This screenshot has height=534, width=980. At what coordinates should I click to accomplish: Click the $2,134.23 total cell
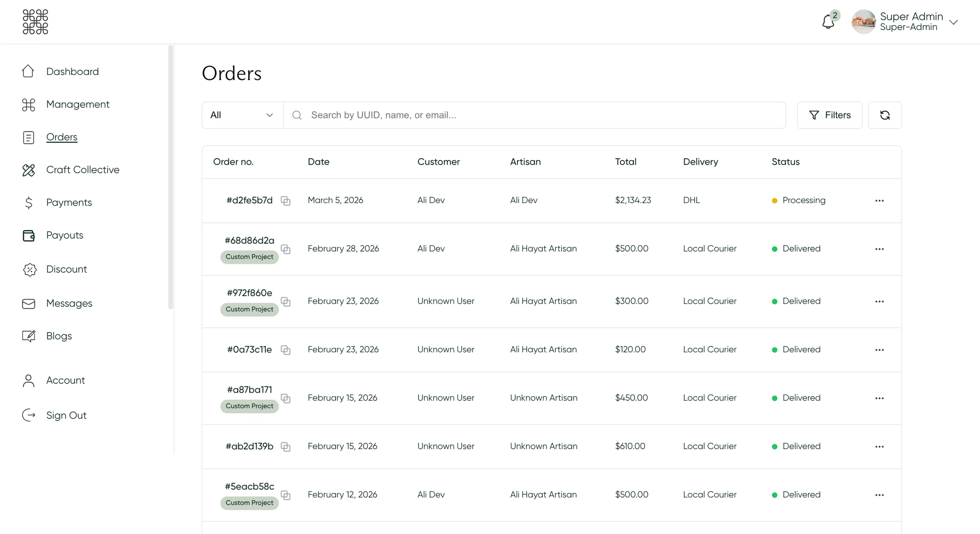tap(633, 200)
